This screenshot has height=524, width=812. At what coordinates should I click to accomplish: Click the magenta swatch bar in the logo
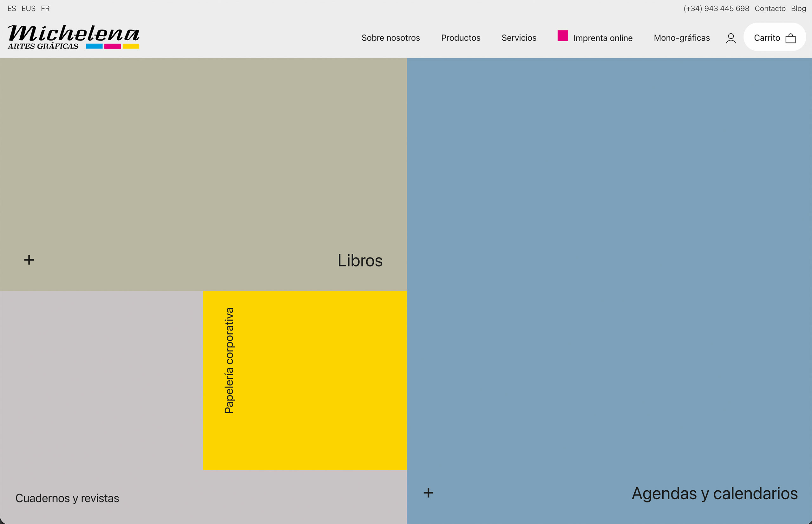(113, 46)
